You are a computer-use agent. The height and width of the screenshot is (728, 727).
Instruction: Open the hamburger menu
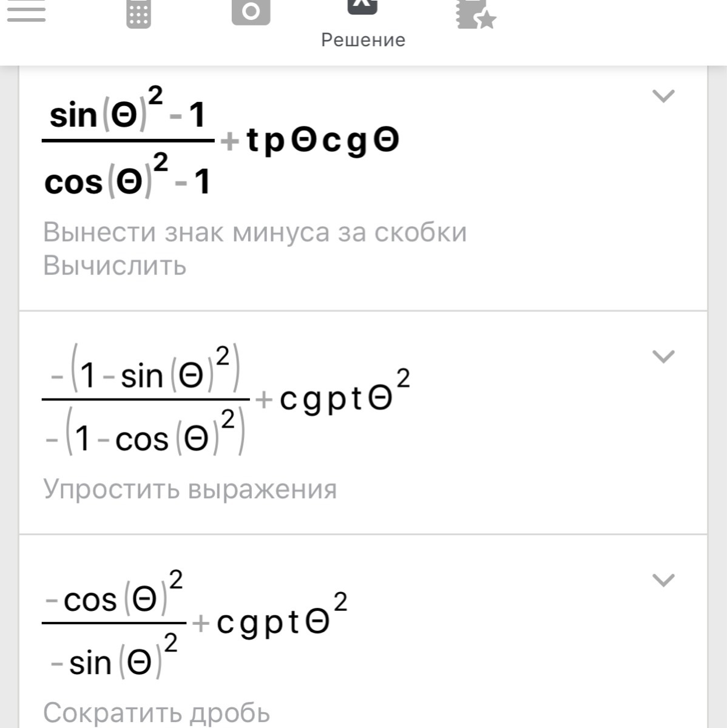(x=26, y=12)
